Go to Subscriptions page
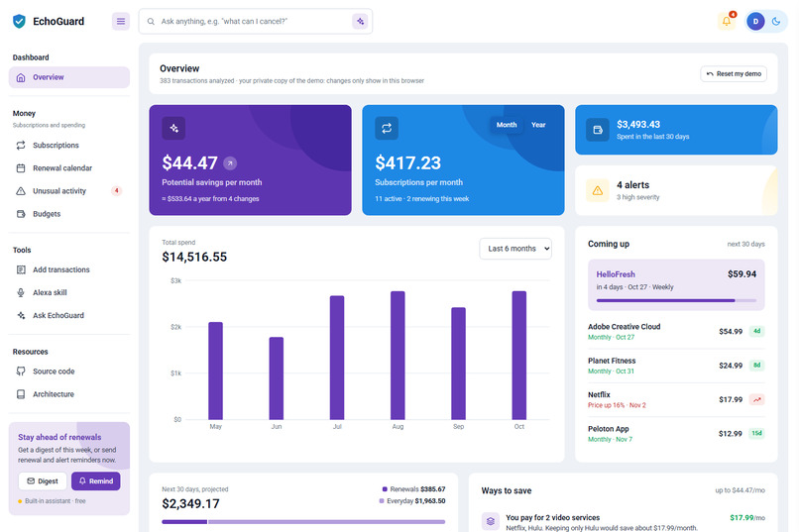Image resolution: width=799 pixels, height=532 pixels. point(69,146)
